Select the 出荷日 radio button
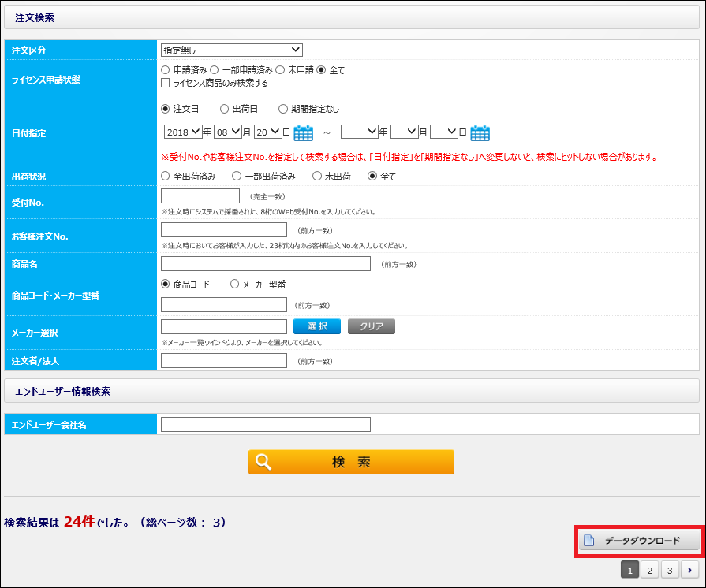706x588 pixels. [225, 109]
